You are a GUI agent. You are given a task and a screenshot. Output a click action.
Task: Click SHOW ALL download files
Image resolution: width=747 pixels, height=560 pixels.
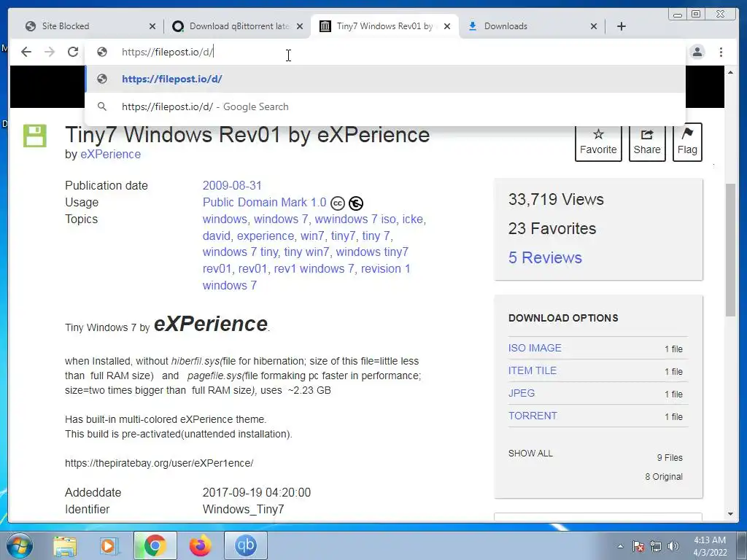[530, 454]
